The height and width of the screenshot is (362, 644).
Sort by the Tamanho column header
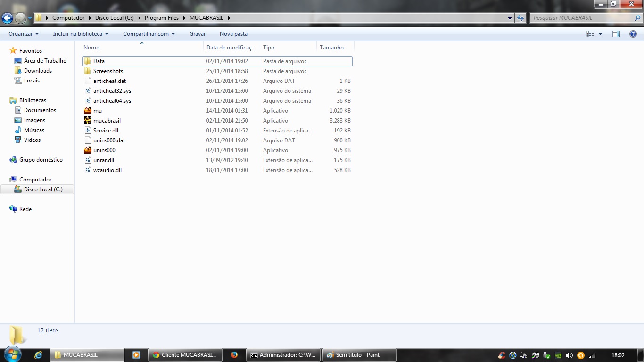[332, 48]
